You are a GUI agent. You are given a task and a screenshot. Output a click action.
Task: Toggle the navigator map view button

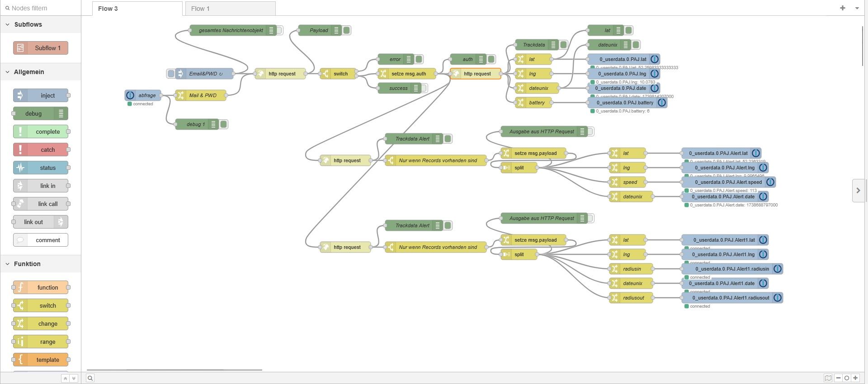click(x=828, y=378)
